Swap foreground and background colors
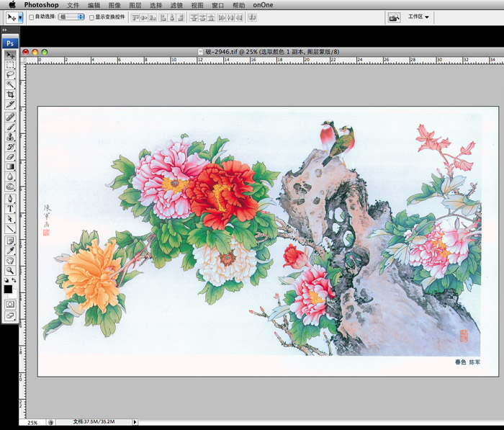The image size is (504, 430). [x=14, y=280]
